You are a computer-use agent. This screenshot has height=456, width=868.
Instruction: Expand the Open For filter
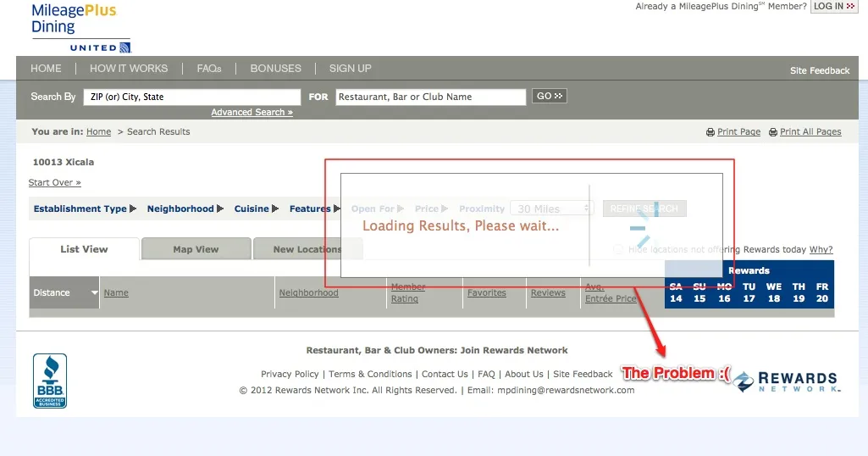click(x=378, y=209)
